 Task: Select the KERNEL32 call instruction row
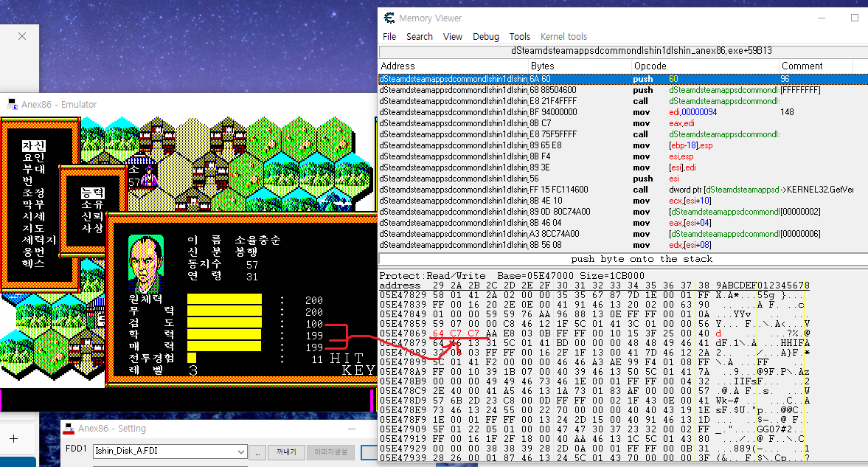pos(623,190)
